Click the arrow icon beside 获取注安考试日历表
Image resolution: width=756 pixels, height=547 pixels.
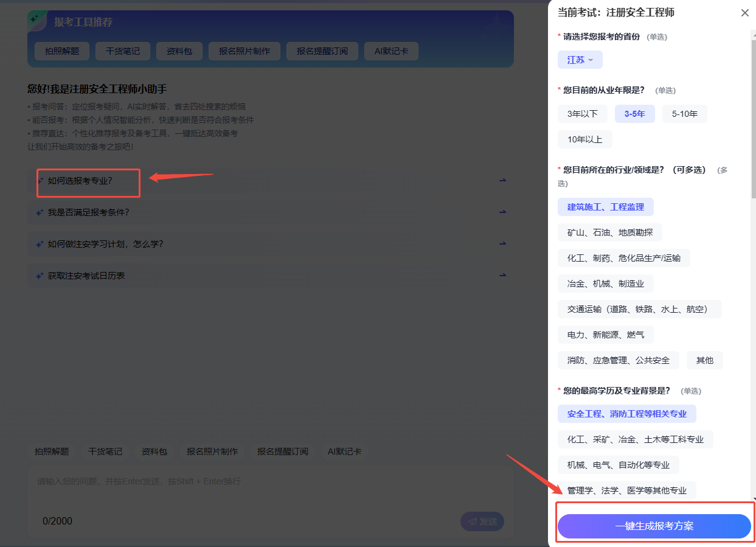[x=502, y=276]
